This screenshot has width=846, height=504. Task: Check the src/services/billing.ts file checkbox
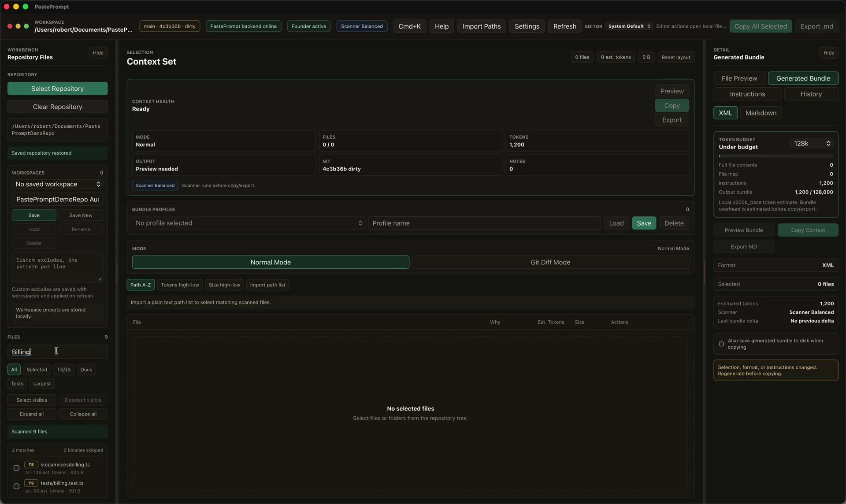tap(16, 468)
